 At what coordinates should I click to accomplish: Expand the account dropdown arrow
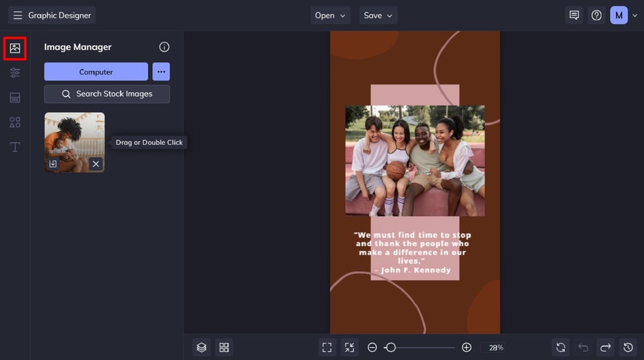634,16
